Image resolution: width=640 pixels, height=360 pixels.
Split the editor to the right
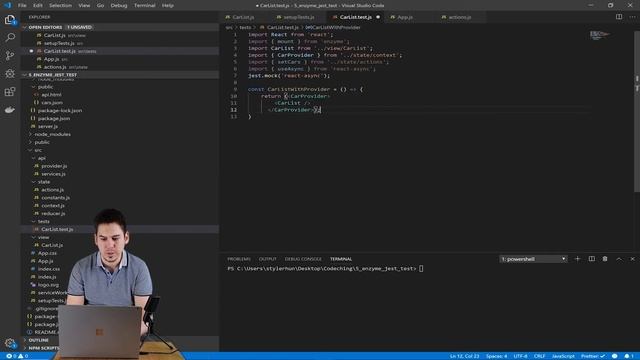point(619,17)
